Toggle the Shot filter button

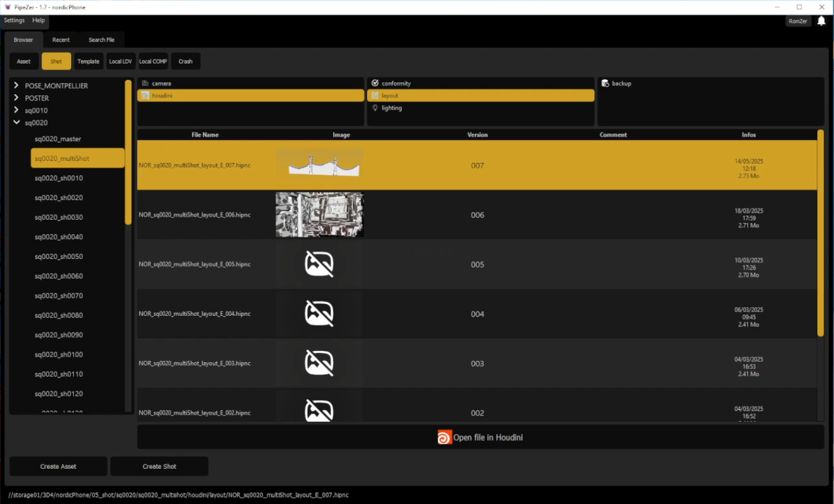pos(56,61)
